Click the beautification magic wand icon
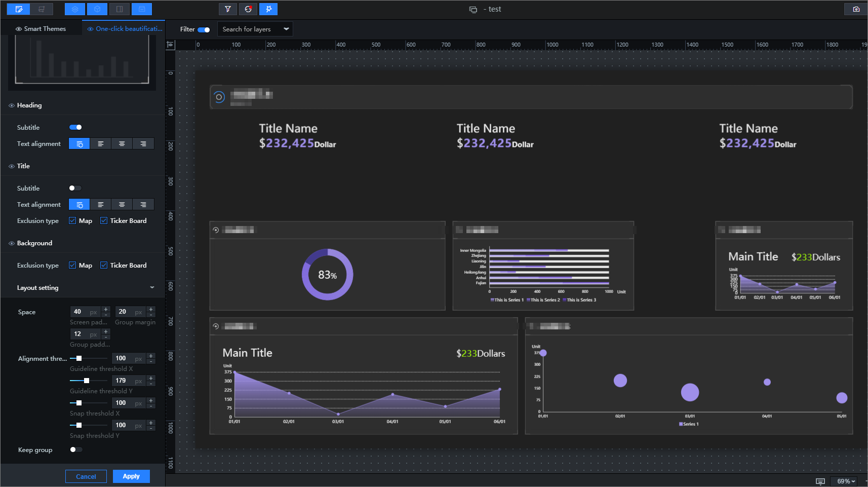The image size is (868, 487). click(x=268, y=9)
